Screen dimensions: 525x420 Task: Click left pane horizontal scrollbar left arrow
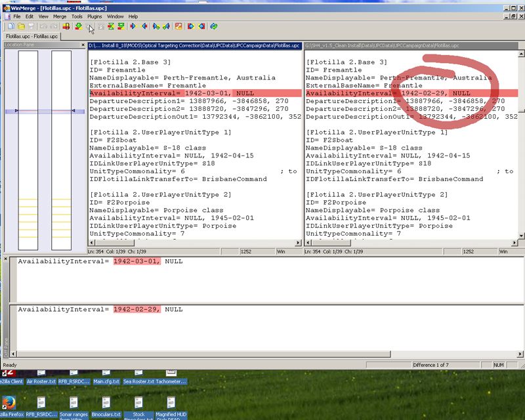pyautogui.click(x=92, y=243)
